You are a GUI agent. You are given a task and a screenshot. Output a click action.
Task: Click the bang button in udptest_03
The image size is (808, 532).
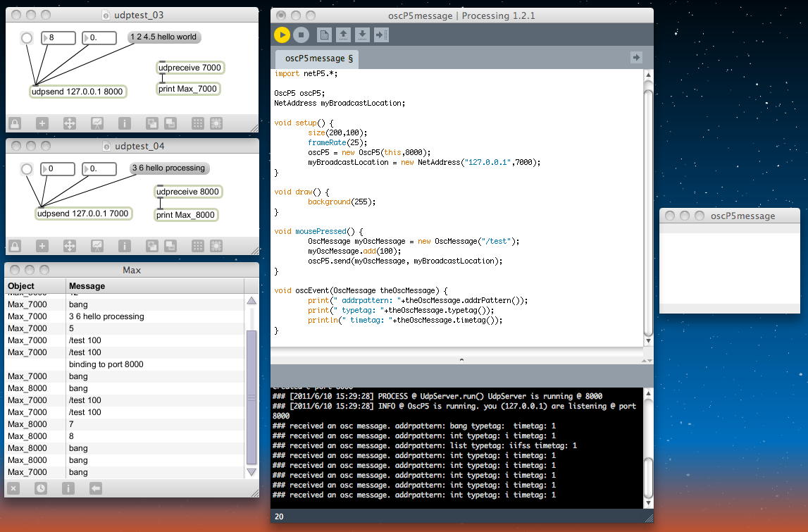[27, 38]
